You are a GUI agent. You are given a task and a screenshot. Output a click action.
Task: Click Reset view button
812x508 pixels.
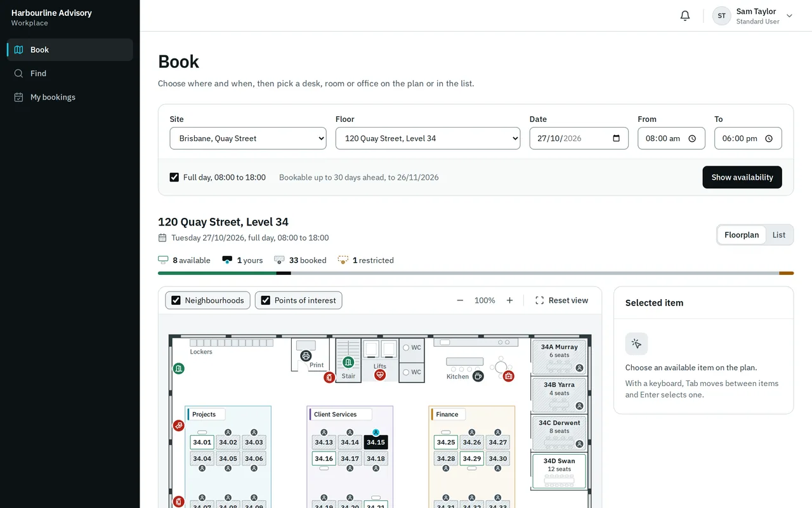point(561,300)
